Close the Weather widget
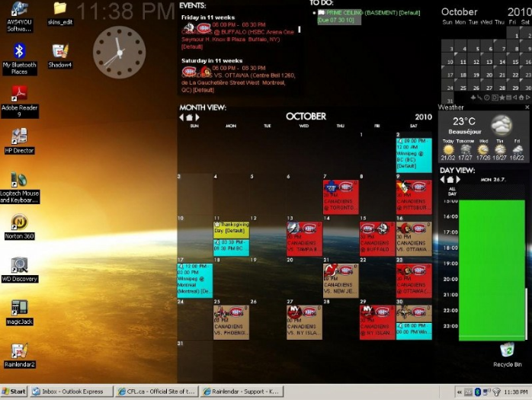The image size is (532, 400). [x=527, y=107]
